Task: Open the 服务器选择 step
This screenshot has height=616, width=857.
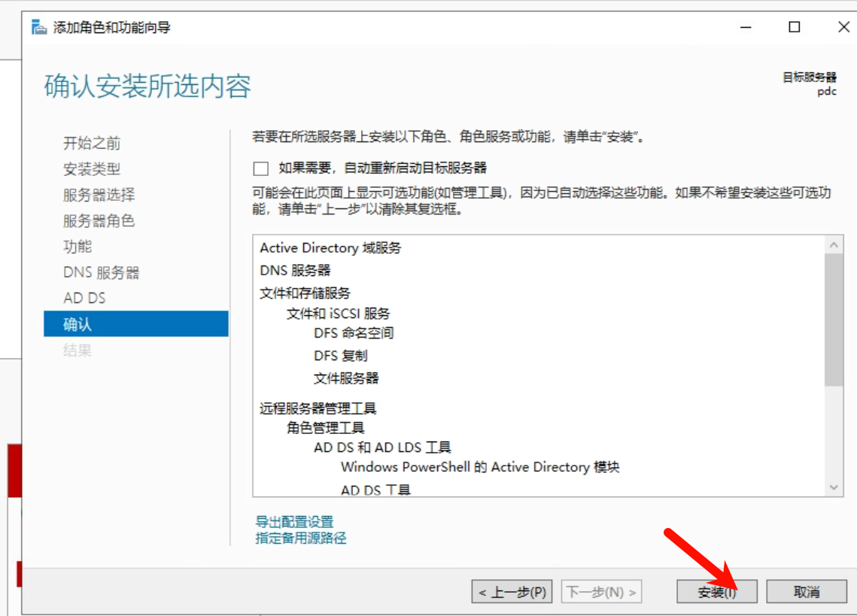Action: 99,195
